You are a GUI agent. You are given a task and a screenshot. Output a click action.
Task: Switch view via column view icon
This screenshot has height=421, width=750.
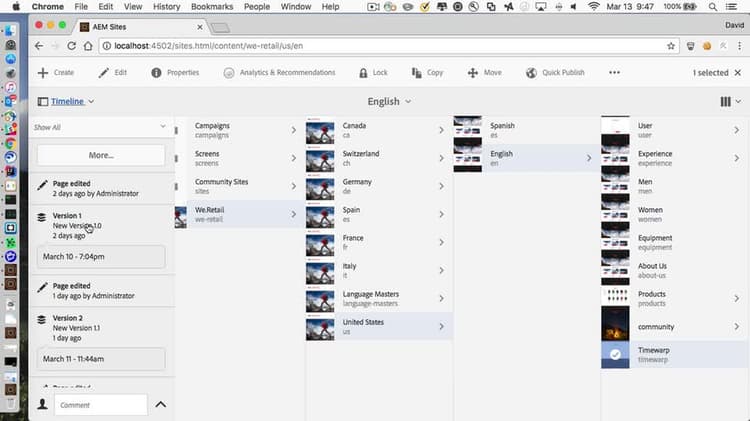click(x=726, y=101)
